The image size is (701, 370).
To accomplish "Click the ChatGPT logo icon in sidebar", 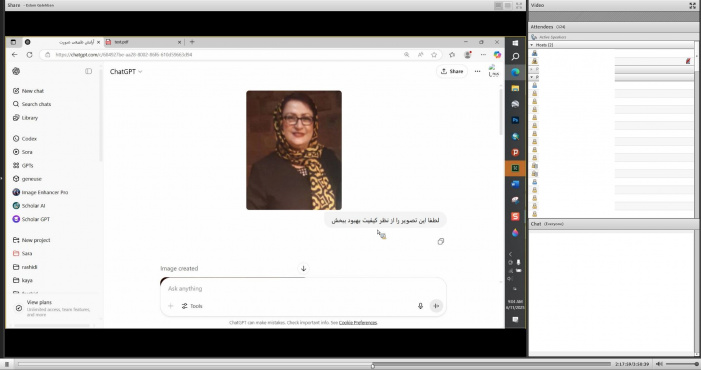I will coord(16,71).
